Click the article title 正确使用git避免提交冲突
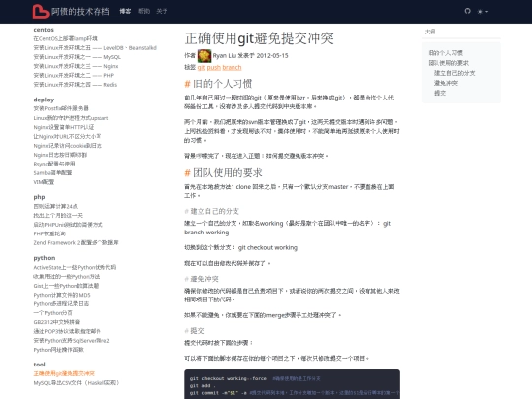The height and width of the screenshot is (399, 532). [259, 38]
